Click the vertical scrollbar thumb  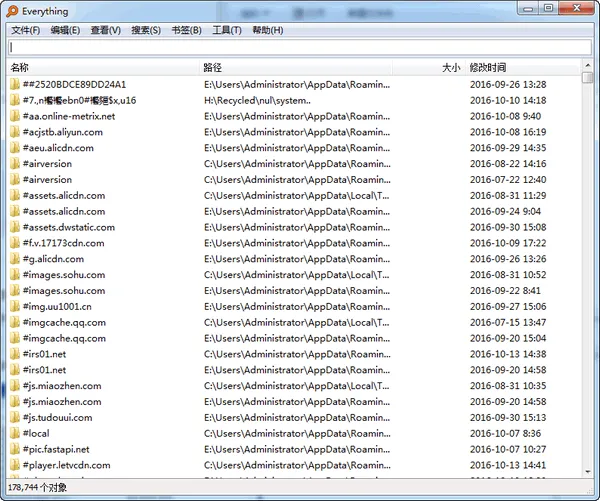point(587,77)
